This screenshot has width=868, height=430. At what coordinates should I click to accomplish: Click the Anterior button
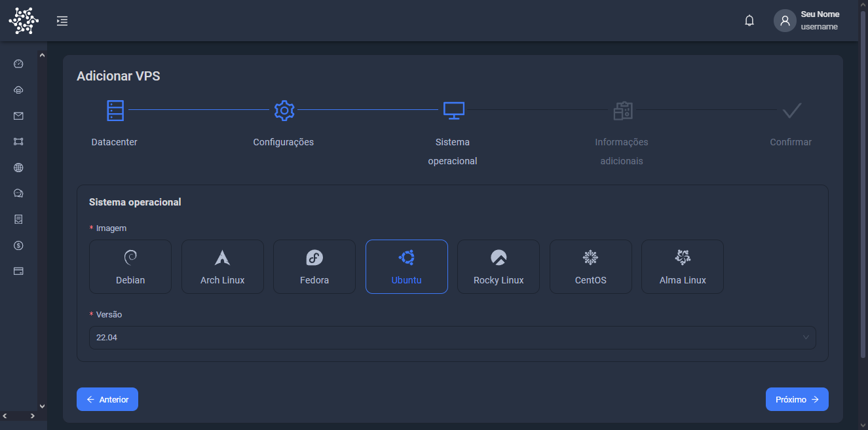[107, 399]
